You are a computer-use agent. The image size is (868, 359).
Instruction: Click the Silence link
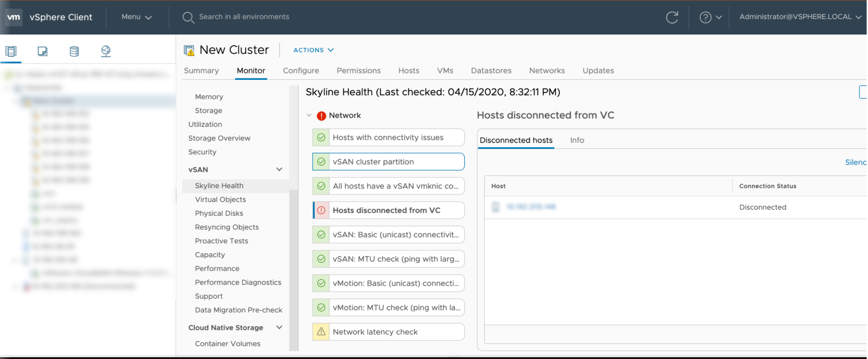click(x=856, y=162)
